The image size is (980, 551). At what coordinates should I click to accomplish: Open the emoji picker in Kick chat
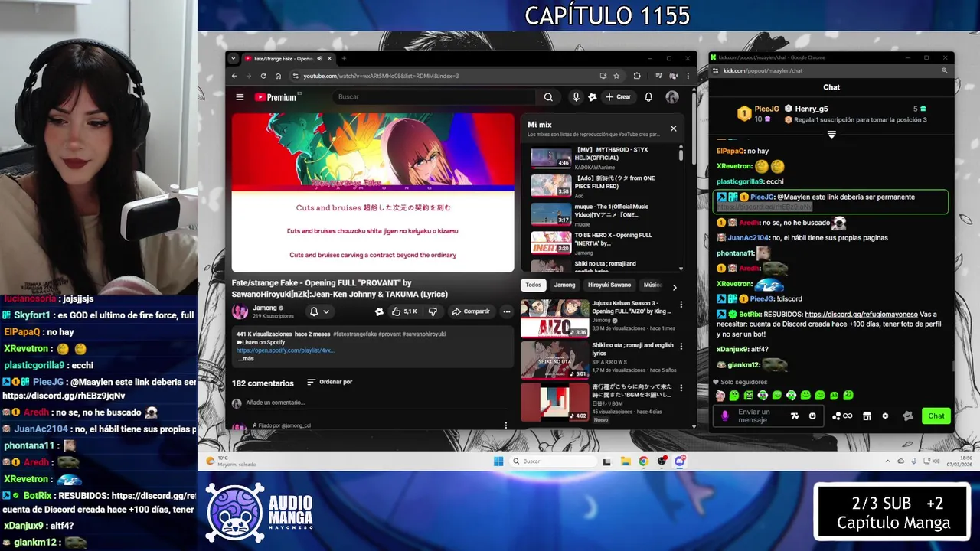(812, 416)
